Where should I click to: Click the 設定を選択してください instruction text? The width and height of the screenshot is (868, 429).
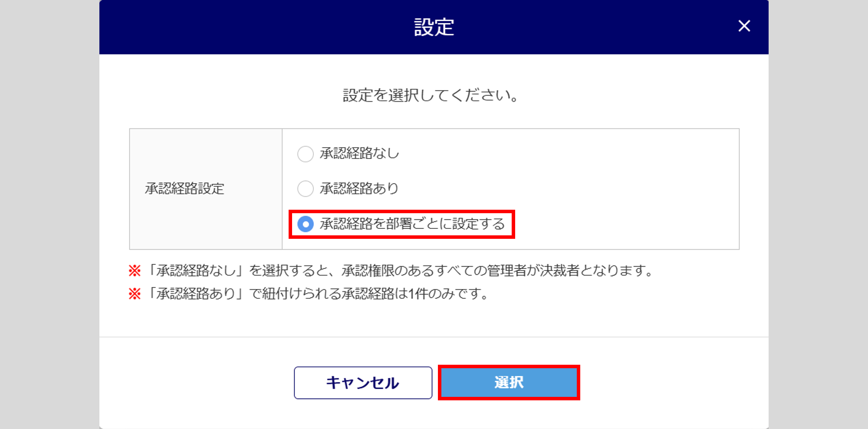pyautogui.click(x=431, y=96)
